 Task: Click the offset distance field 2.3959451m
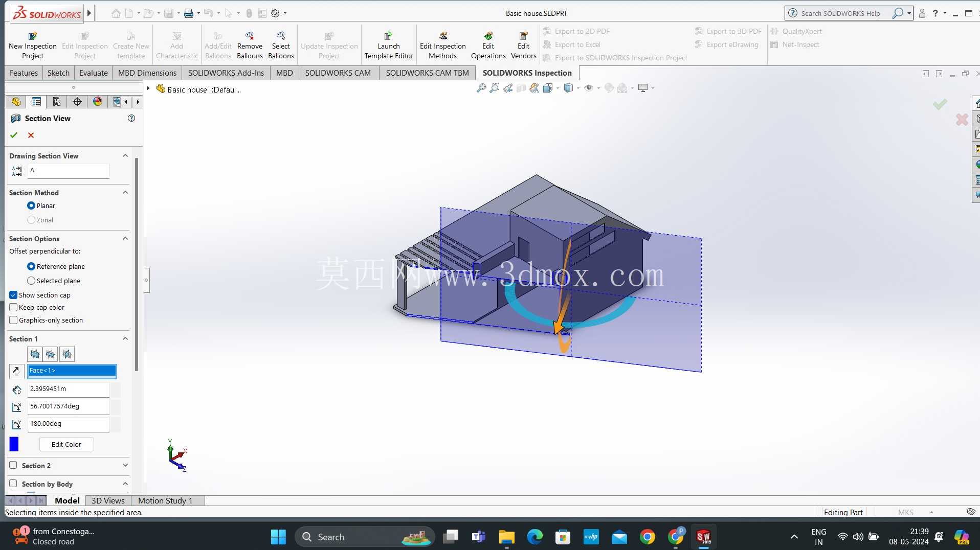coord(69,389)
